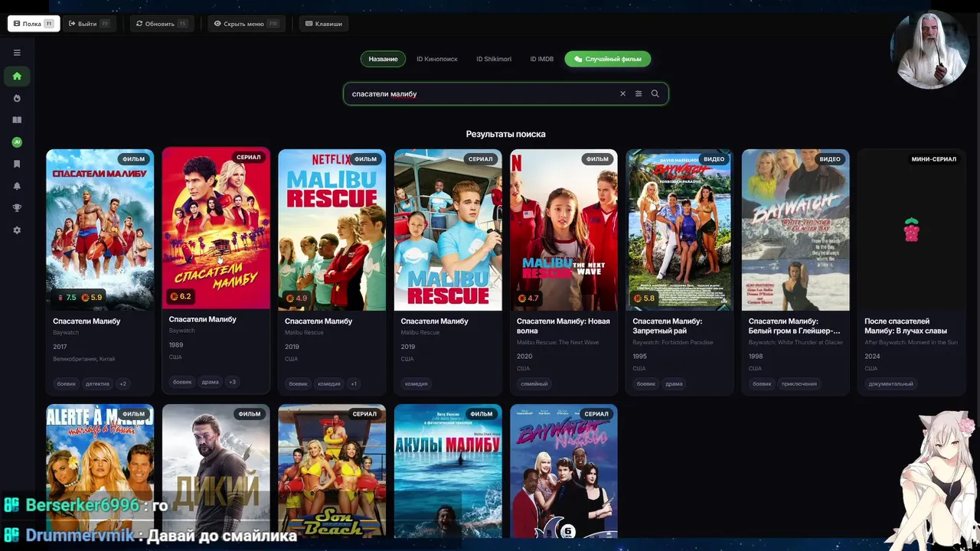Click the Полка F1 button
Screen dimensions: 980x551
pos(34,24)
